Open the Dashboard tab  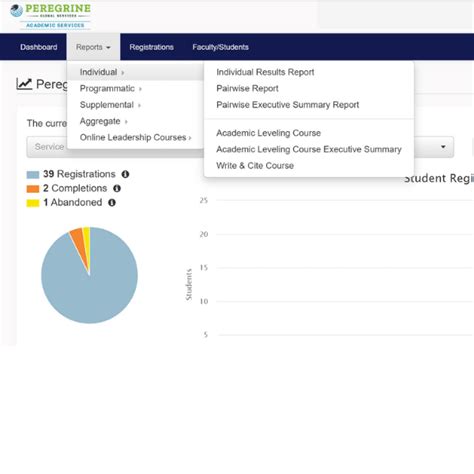(x=39, y=47)
